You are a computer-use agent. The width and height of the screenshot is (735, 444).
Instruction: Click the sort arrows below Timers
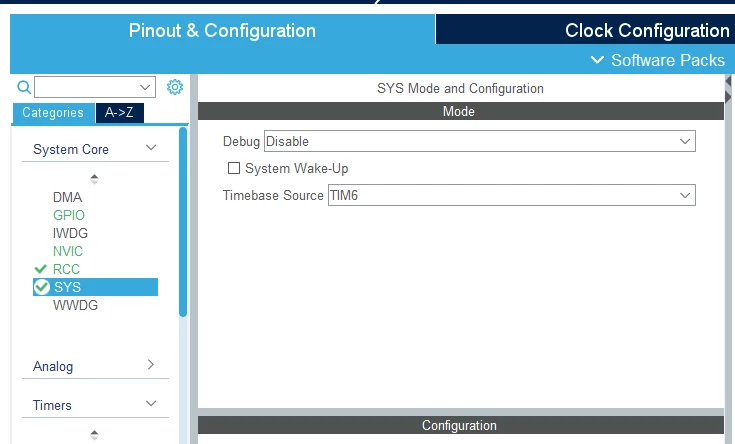pyautogui.click(x=94, y=435)
